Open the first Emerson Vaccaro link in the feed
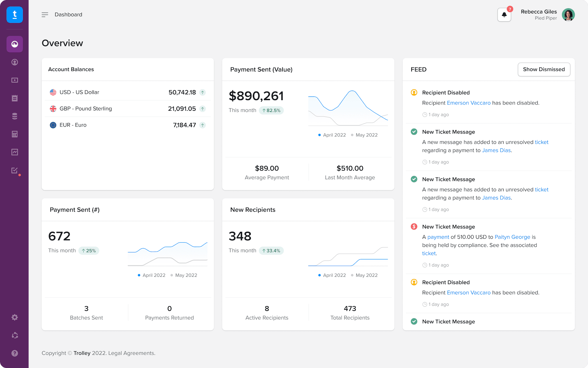The width and height of the screenshot is (588, 368). (x=469, y=103)
